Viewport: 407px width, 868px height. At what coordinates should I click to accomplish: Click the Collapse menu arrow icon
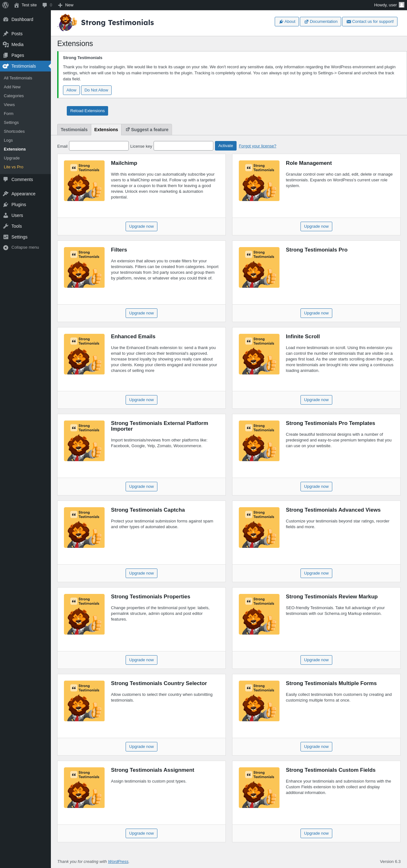6,248
